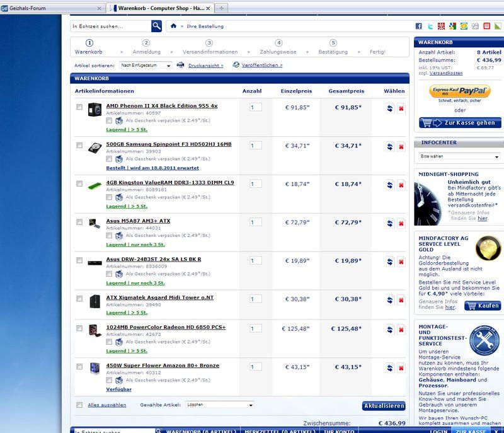This screenshot has height=433, width=504.
Task: Open the Veröffentlichen link
Action: pos(262,65)
